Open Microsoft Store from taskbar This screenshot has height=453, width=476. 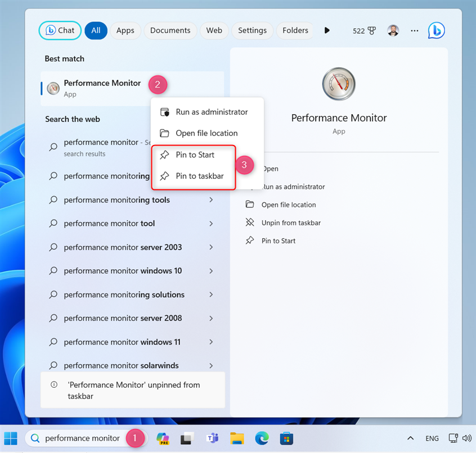286,438
